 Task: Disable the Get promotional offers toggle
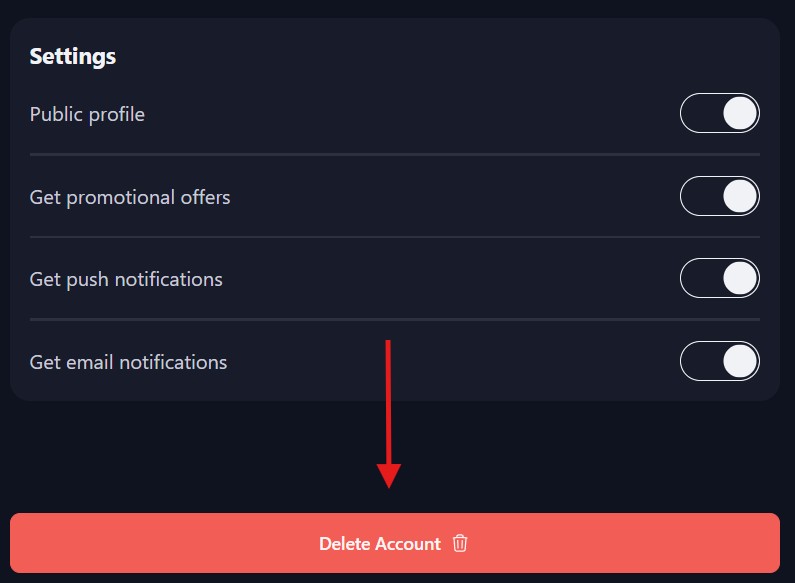720,197
